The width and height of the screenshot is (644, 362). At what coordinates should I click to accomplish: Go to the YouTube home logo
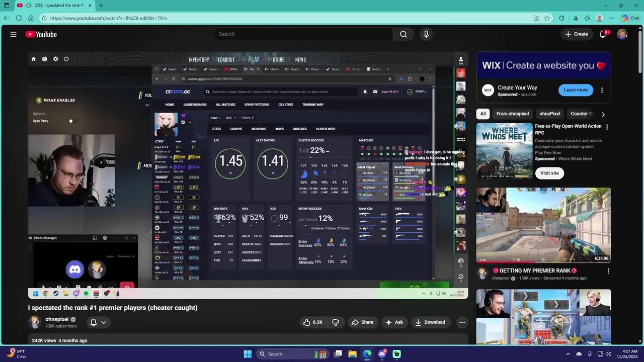41,34
